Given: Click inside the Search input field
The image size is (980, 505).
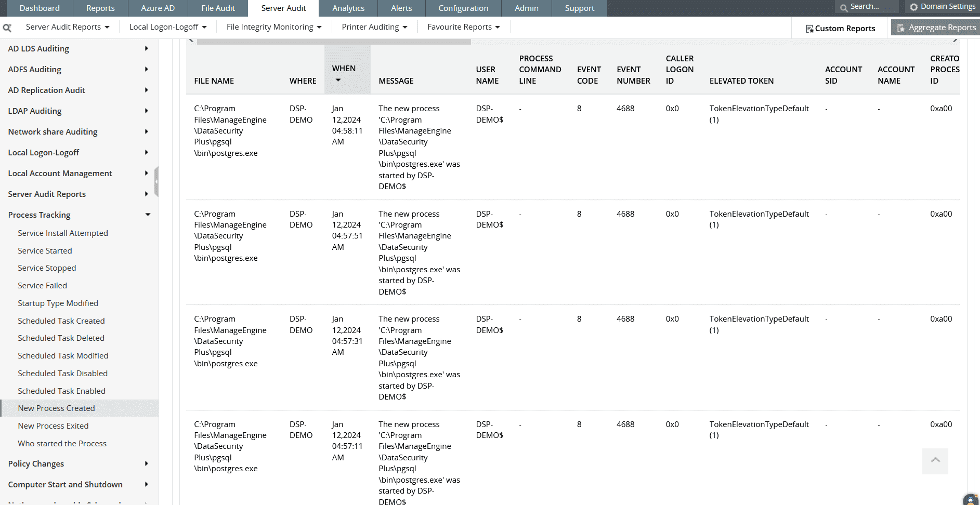Looking at the screenshot, I should [x=869, y=7].
